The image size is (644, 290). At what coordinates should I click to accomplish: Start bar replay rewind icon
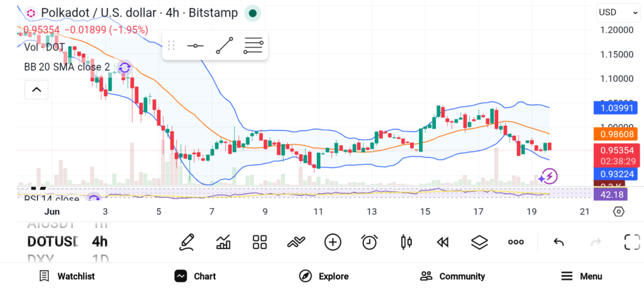pos(442,243)
